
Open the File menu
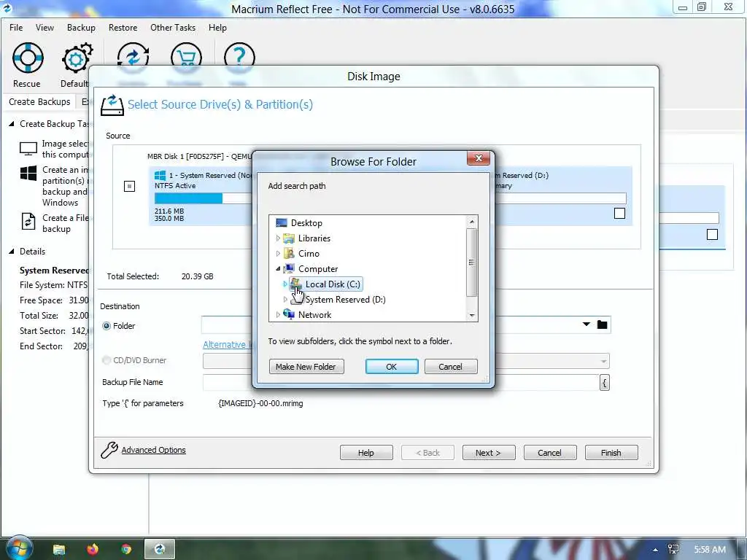[16, 28]
